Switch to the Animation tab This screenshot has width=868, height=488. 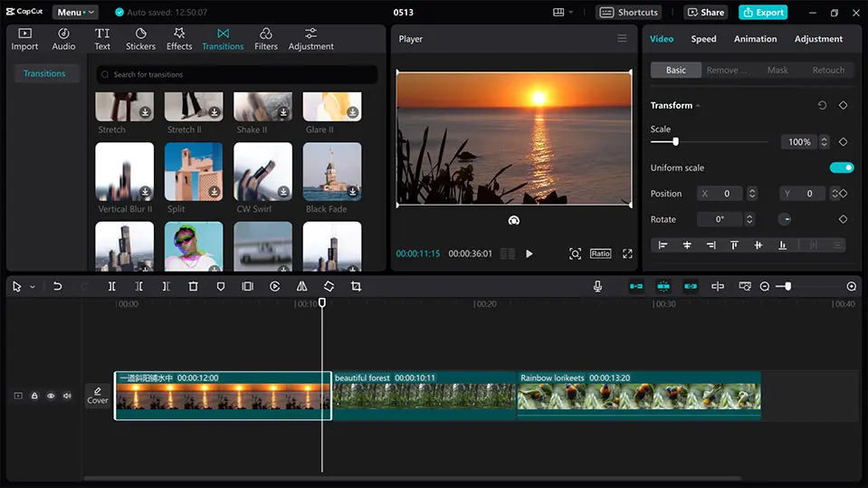[755, 39]
